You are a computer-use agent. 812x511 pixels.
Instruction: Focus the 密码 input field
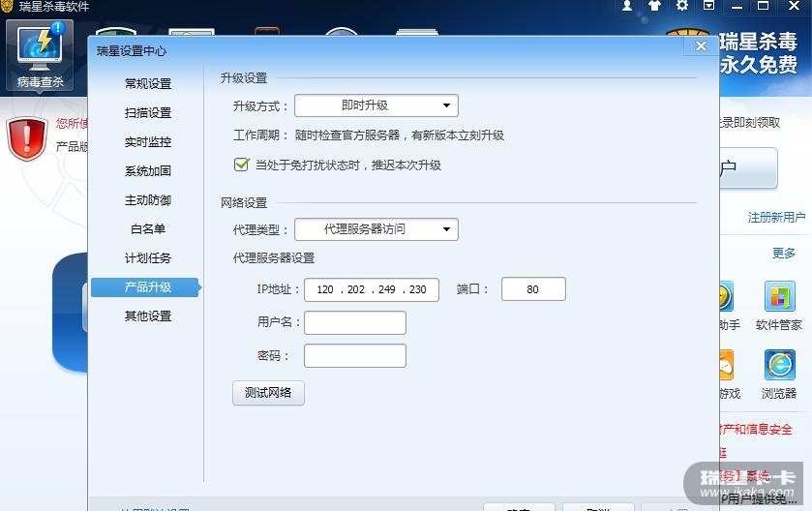(355, 356)
